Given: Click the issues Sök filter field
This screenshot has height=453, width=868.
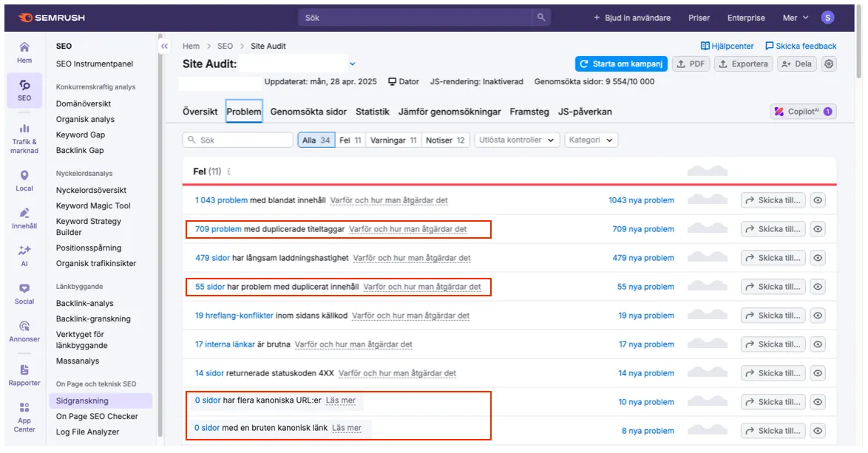Looking at the screenshot, I should pos(237,140).
